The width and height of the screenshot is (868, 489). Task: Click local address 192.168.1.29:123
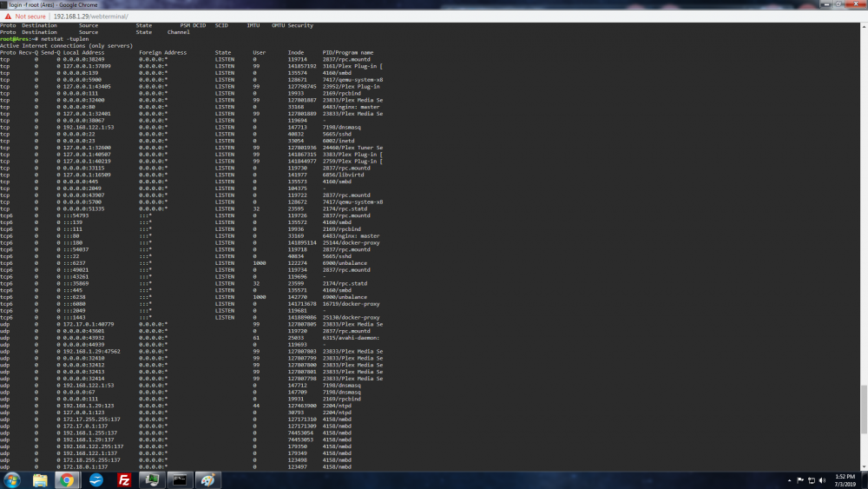click(89, 406)
